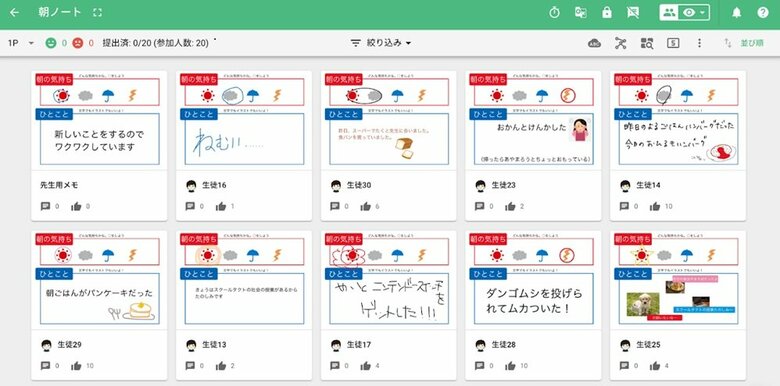Screen dimensions: 780x386
Task: Like 生徒14's card
Action: point(655,206)
